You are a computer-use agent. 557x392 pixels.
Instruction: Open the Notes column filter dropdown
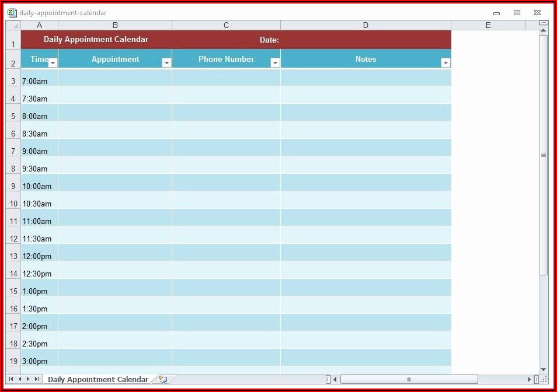point(445,63)
